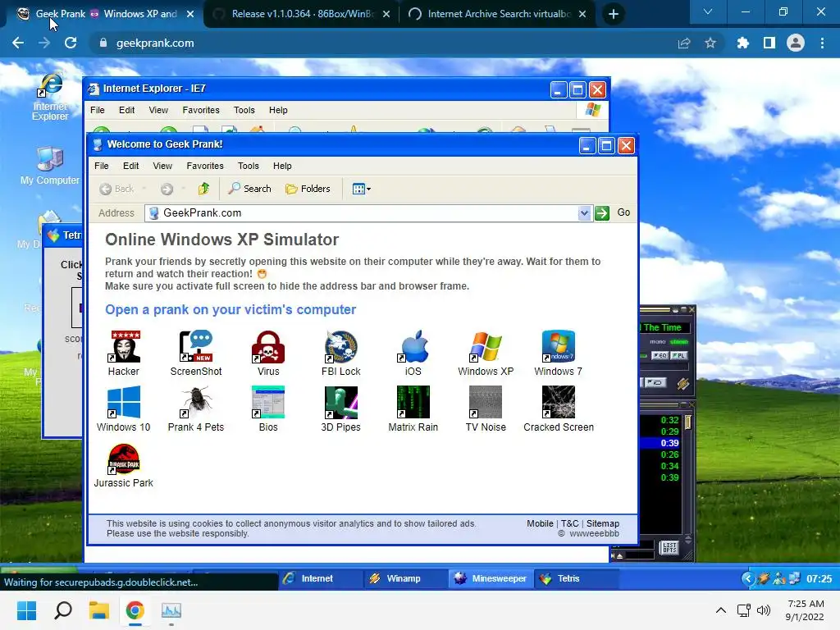
Task: Click the Folders toolbar button
Action: [x=308, y=189]
